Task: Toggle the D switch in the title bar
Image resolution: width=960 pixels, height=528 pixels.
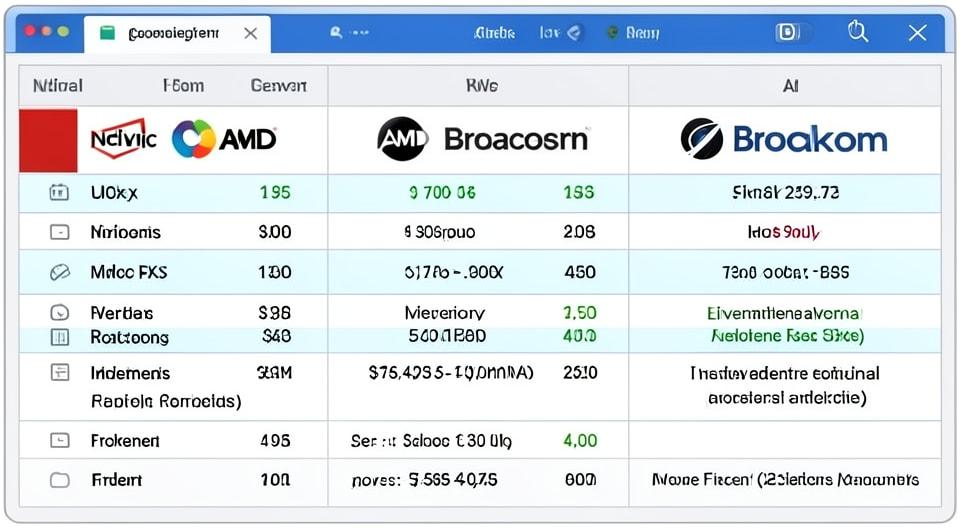Action: pos(792,32)
